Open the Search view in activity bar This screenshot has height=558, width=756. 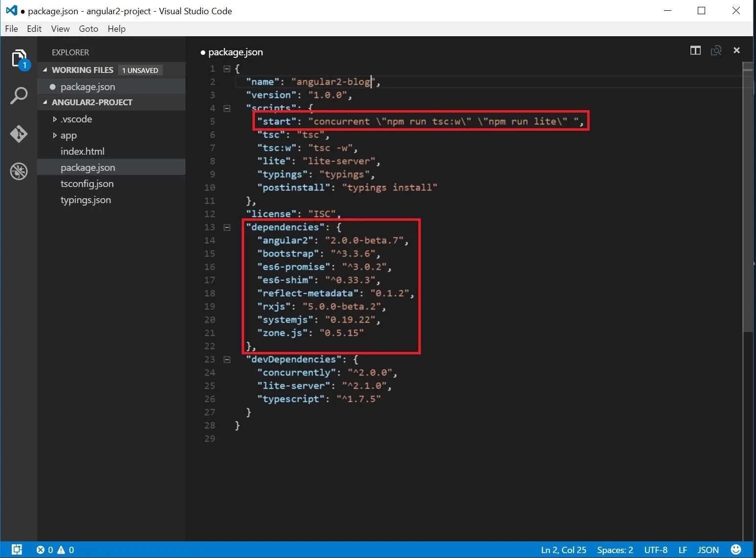click(x=19, y=96)
